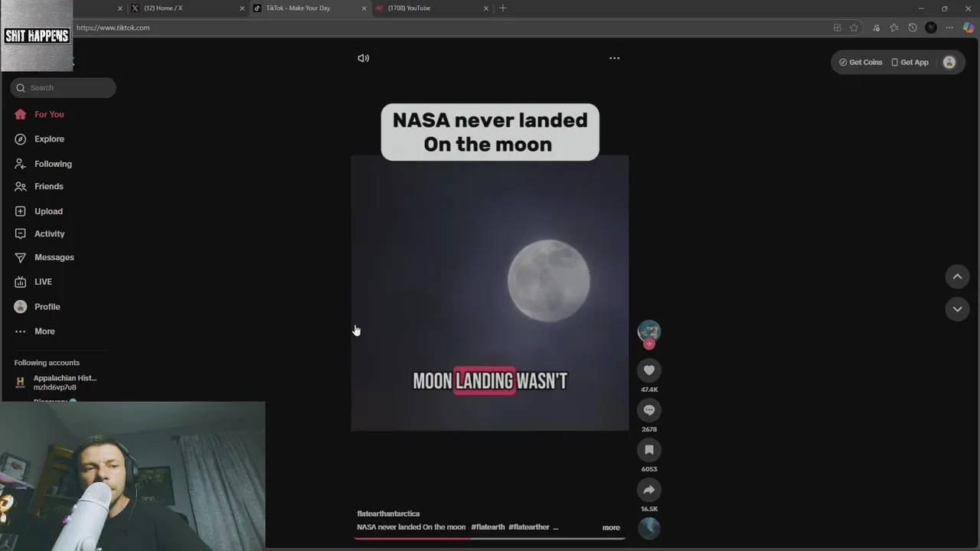The height and width of the screenshot is (551, 980).
Task: Click the #flatearth hashtag
Action: pos(488,527)
